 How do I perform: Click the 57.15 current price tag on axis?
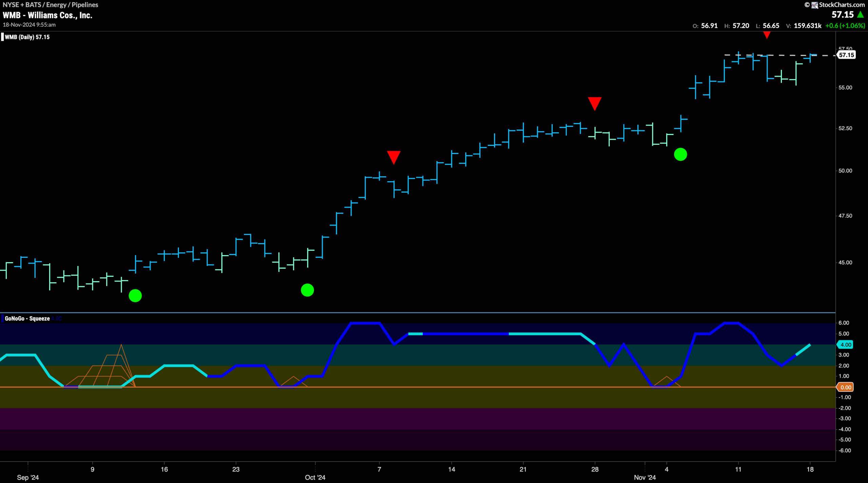coord(846,55)
